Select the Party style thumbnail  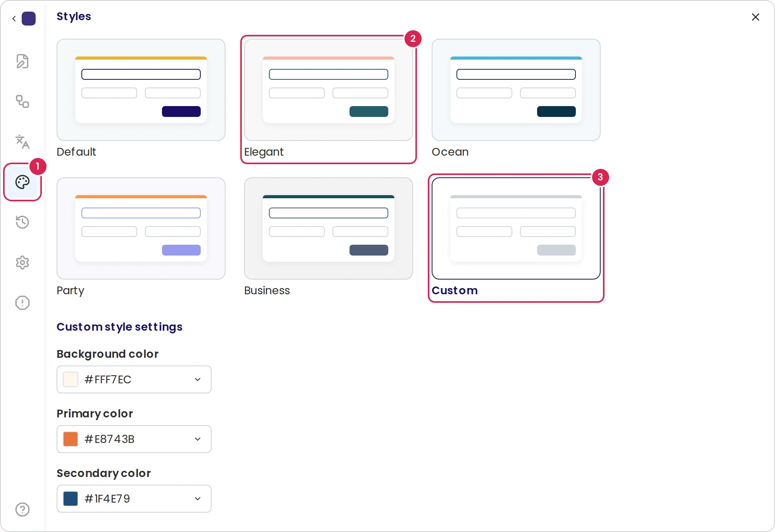pos(141,228)
